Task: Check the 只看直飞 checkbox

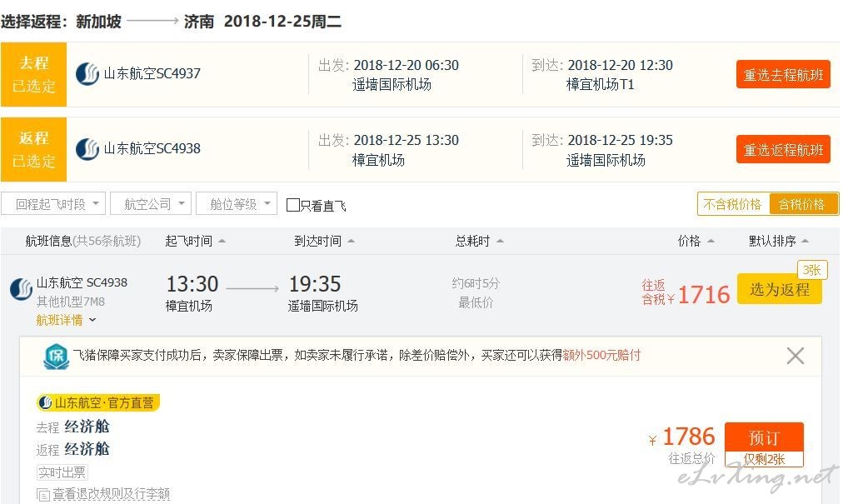Action: point(292,205)
